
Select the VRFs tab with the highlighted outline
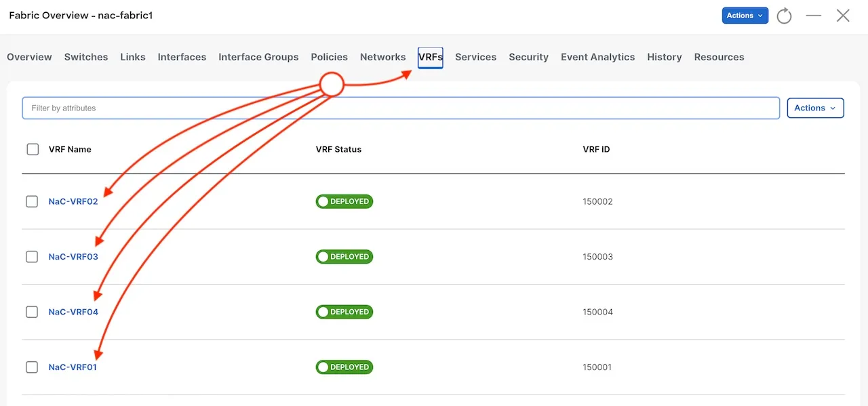click(431, 57)
